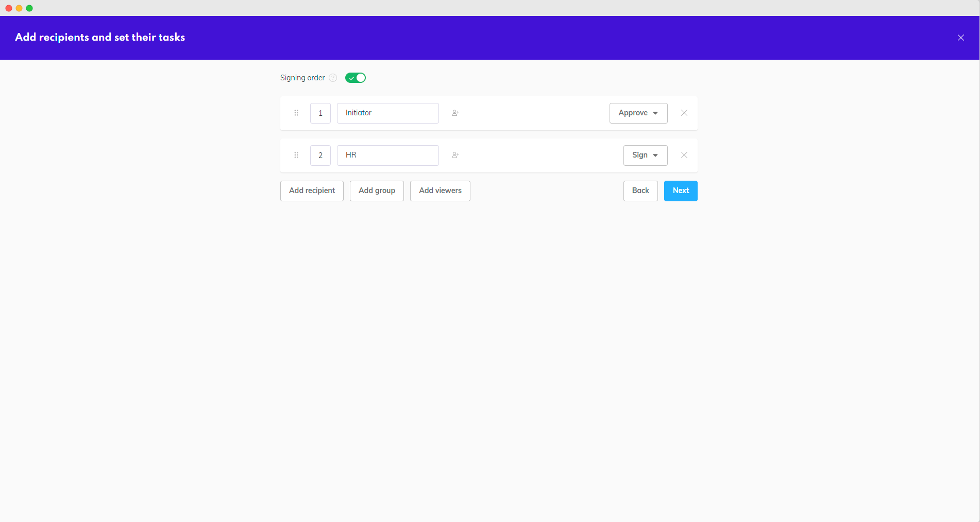The height and width of the screenshot is (522, 980).
Task: Remove the HR recipient row
Action: coord(684,155)
